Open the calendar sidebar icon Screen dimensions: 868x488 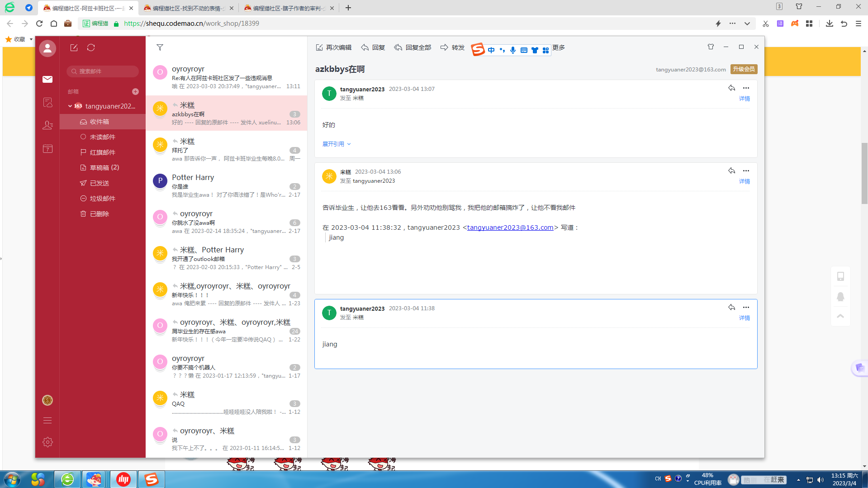(x=47, y=148)
